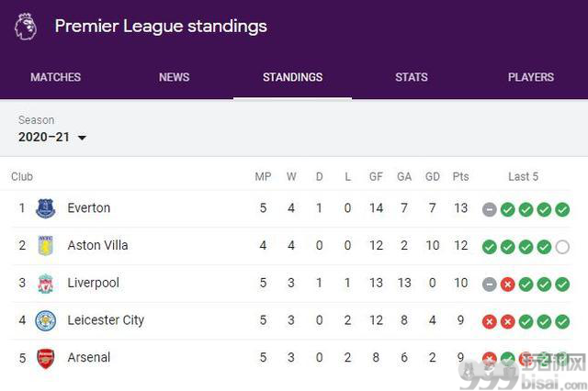
Task: Select the Everton club crest
Action: [45, 208]
